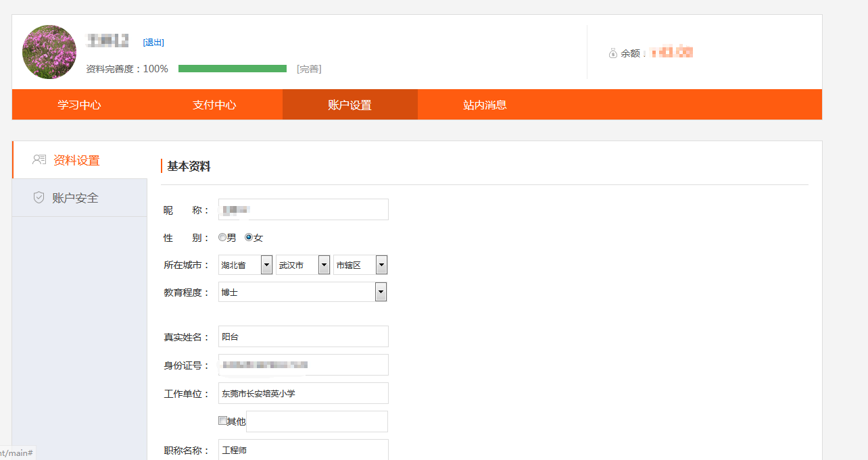Click the profile card icon beside 资料设置
The height and width of the screenshot is (460, 868).
[39, 160]
